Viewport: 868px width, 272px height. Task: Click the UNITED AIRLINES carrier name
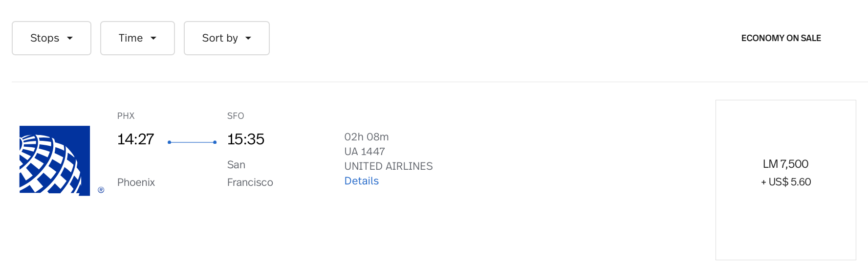(389, 166)
